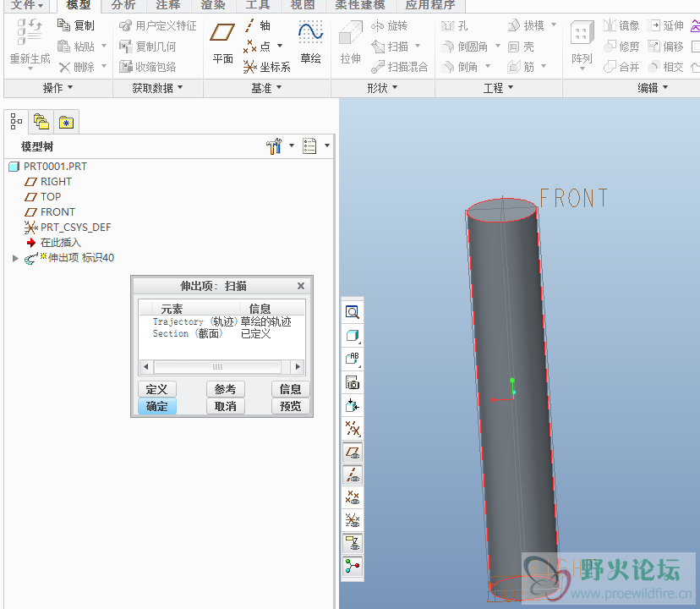Click the view manager camera icon

[x=353, y=382]
